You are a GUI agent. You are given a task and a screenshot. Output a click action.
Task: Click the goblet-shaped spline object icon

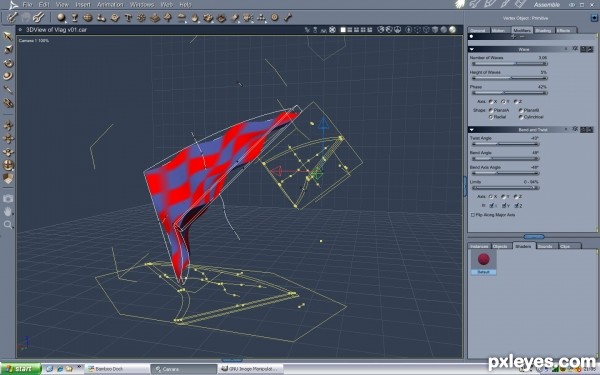(75, 18)
